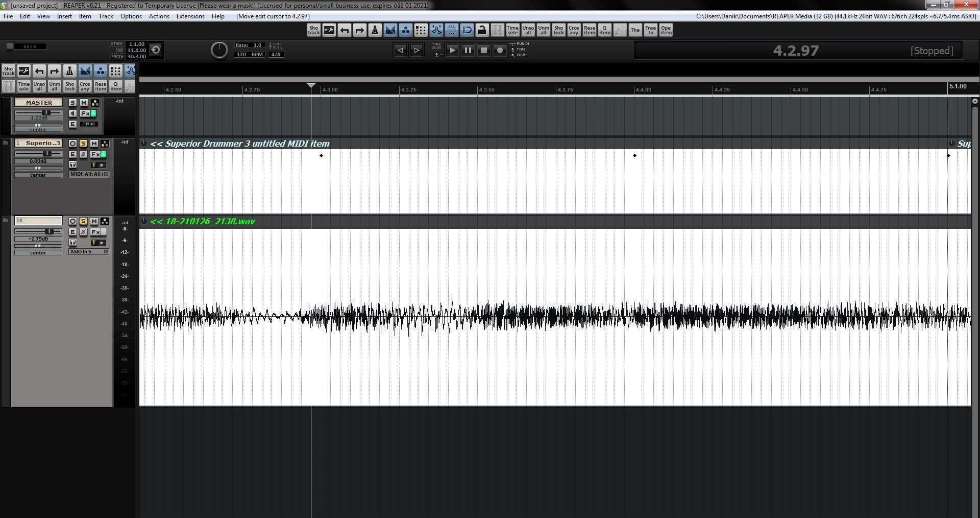Screen dimensions: 980x518
Task: Open FX chain on Superior Drummer track
Action: tap(95, 154)
